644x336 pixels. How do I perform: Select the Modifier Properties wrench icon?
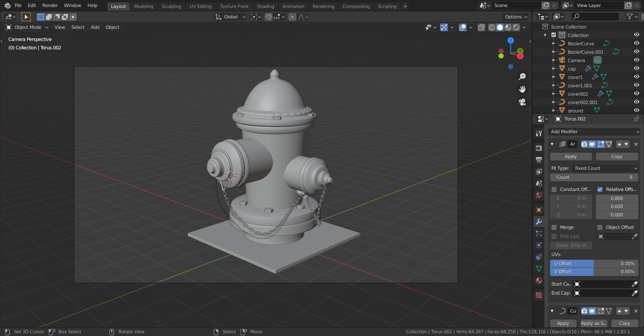tap(539, 222)
